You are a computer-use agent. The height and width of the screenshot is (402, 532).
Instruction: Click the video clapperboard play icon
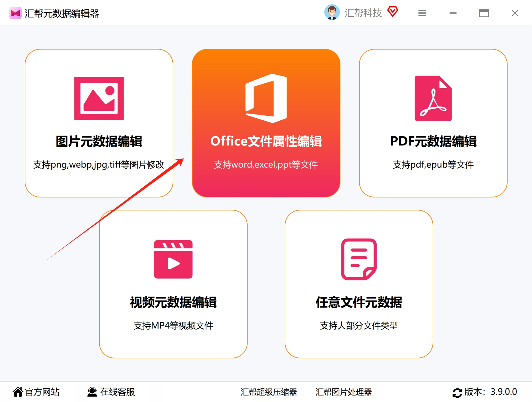point(173,259)
